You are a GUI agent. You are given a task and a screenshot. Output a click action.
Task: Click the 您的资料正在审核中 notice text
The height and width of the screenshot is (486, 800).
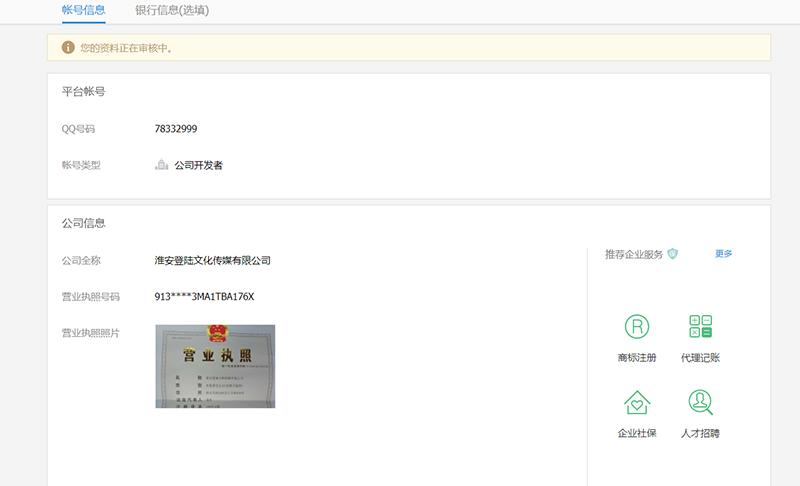127,48
